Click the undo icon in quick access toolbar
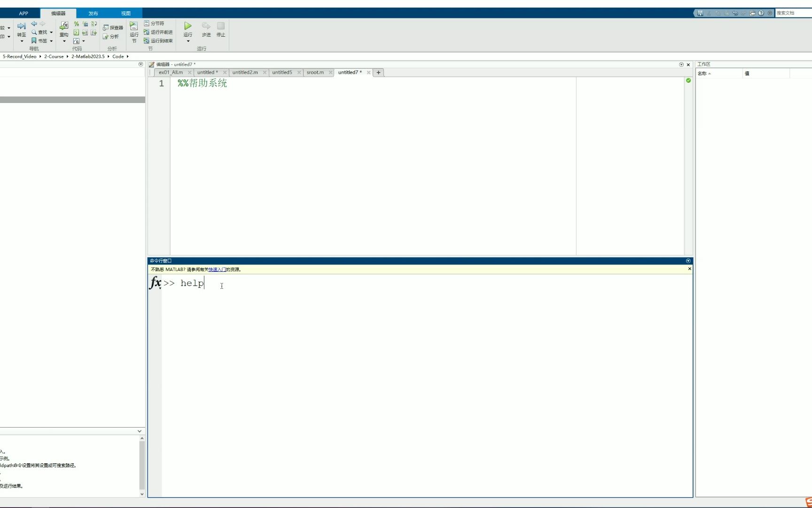 pos(735,13)
